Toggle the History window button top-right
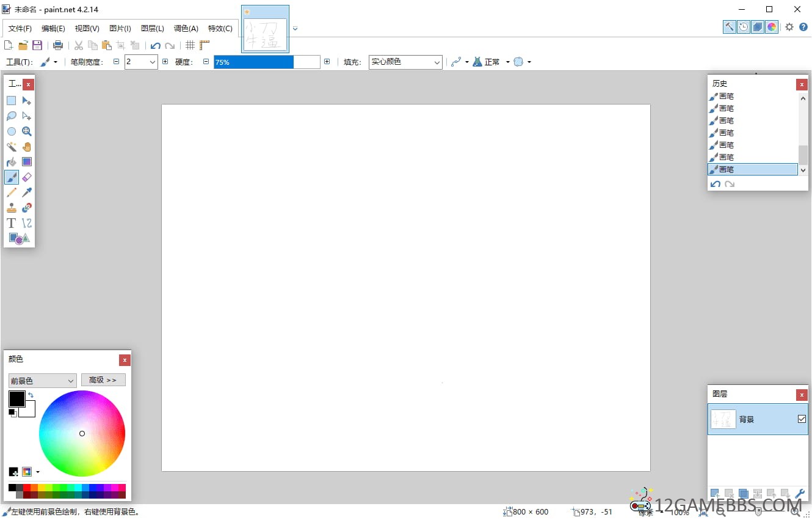The width and height of the screenshot is (812, 520). pos(744,27)
